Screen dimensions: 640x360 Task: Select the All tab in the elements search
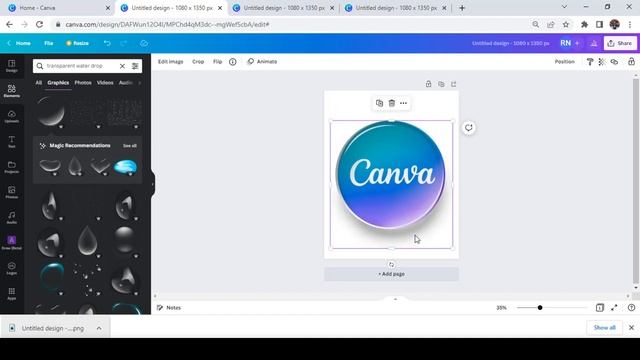38,82
